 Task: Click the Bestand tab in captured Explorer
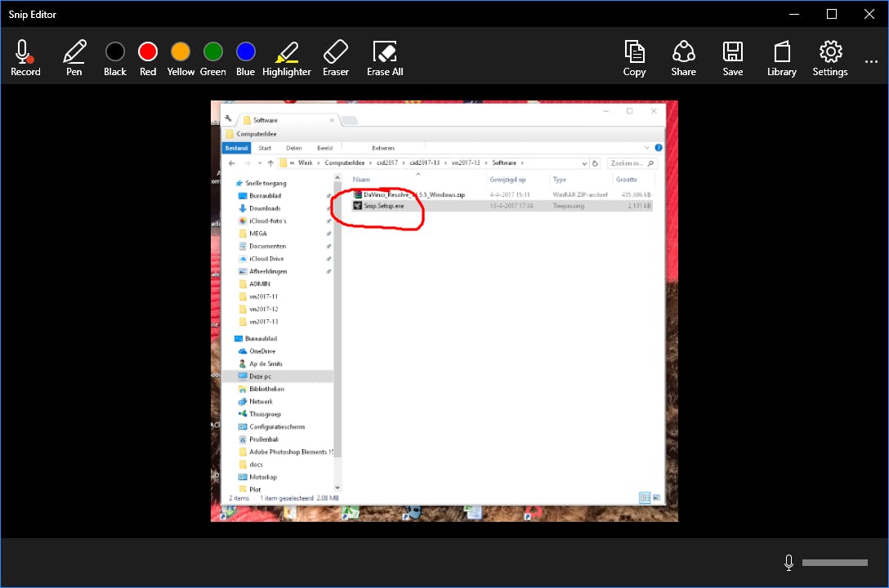click(x=236, y=148)
